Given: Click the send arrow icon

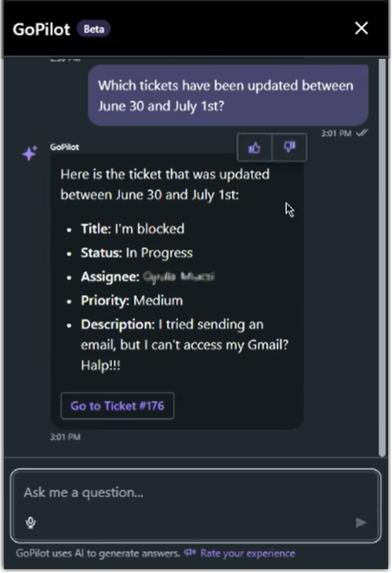Looking at the screenshot, I should tap(361, 522).
